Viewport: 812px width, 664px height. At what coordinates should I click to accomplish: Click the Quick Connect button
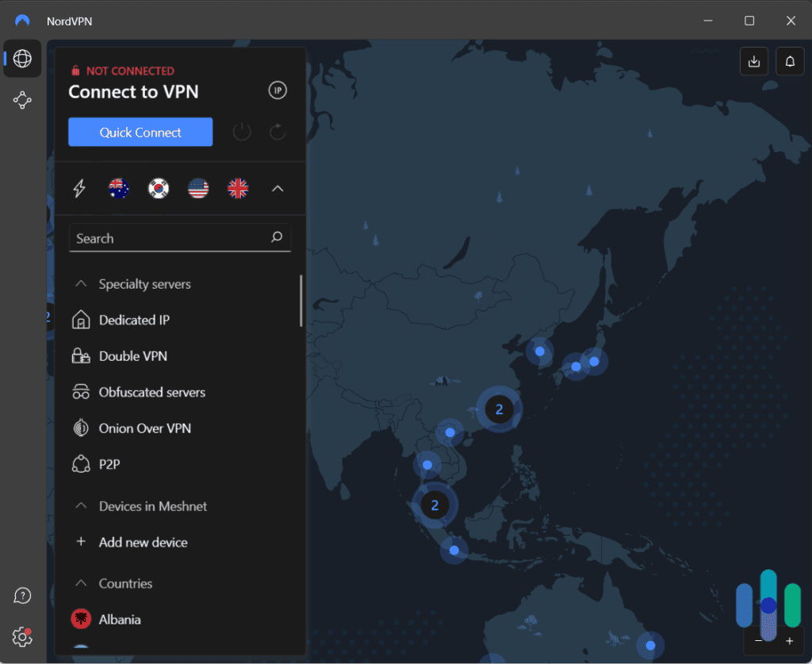pyautogui.click(x=140, y=132)
